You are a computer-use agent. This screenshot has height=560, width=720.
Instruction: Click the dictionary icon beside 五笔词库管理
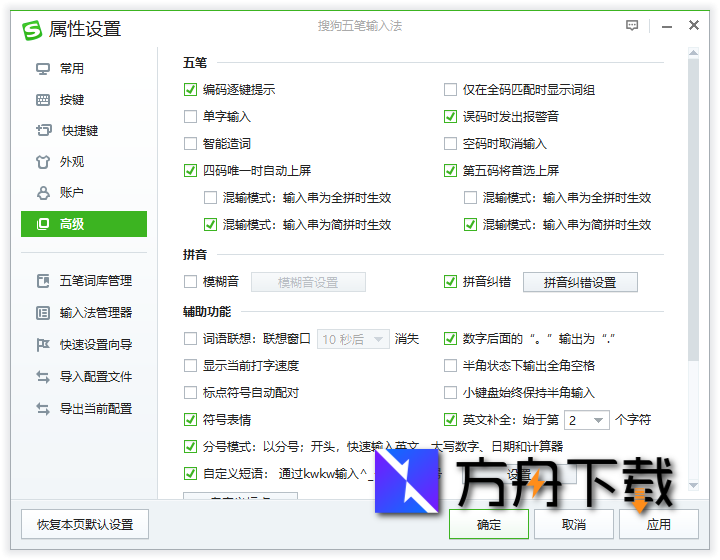click(x=43, y=280)
